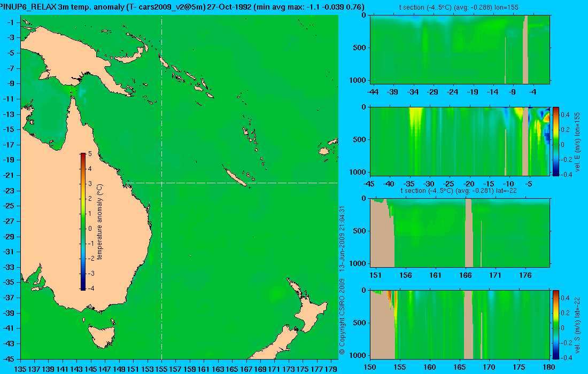Click the '166' tick under the lat=-22 section
Image resolution: width=588 pixels, height=374 pixels.
pyautogui.click(x=466, y=276)
